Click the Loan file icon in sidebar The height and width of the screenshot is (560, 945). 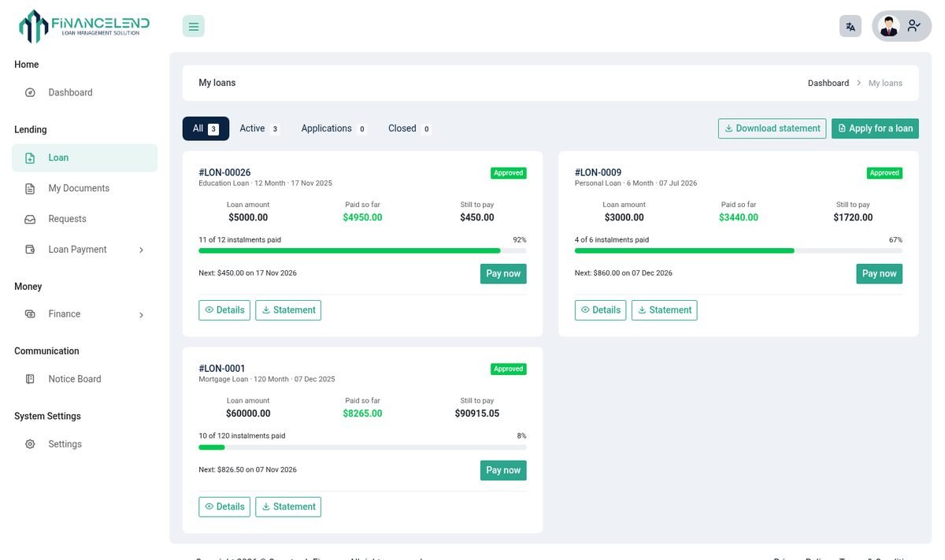(30, 158)
